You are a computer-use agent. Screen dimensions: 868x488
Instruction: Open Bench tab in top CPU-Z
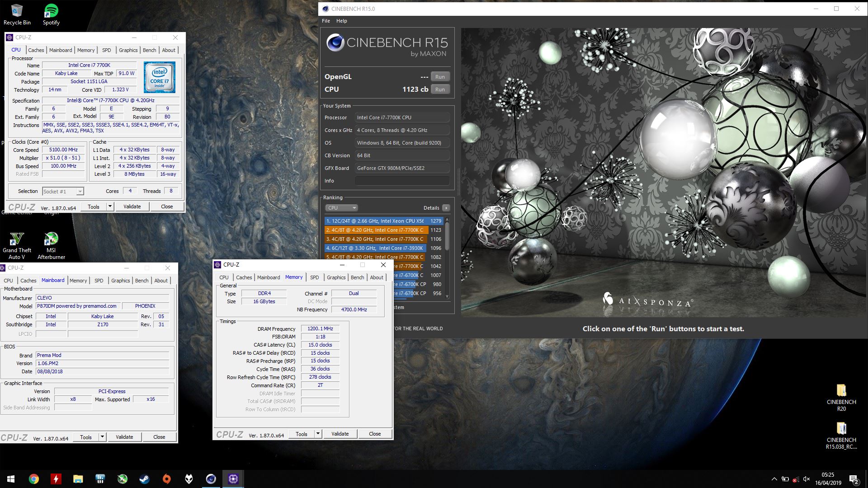(x=150, y=50)
